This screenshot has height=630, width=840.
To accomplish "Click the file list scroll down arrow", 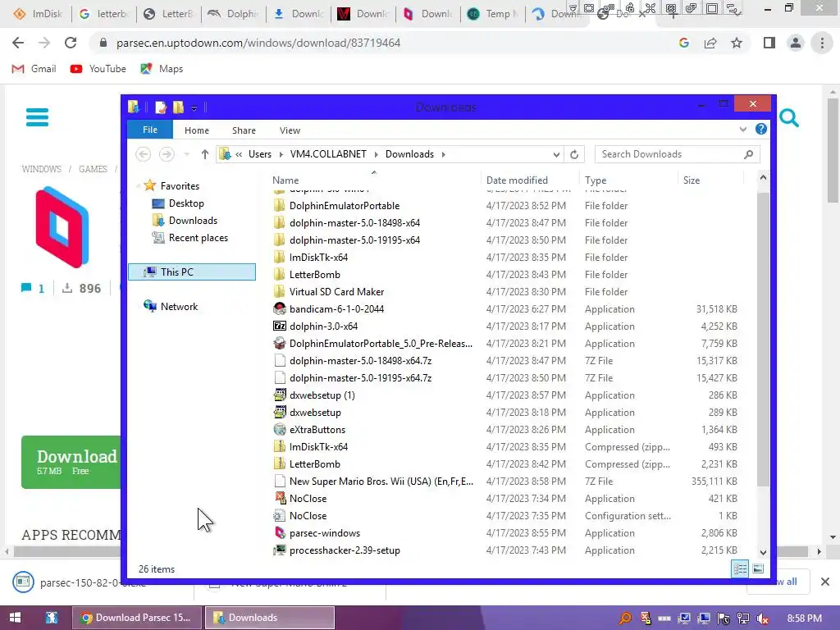I will (763, 552).
